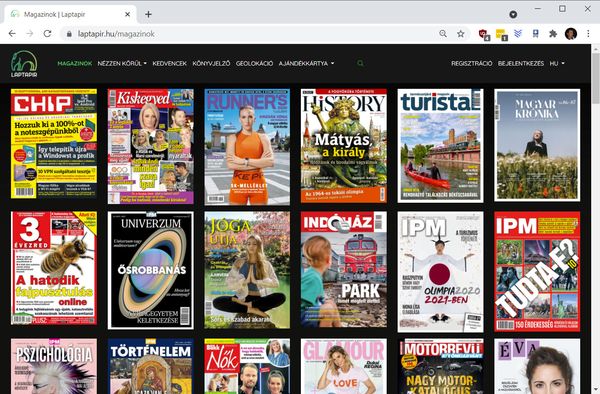Open the KEDVENCEK menu item
Screen dimensions: 600x394
170,63
